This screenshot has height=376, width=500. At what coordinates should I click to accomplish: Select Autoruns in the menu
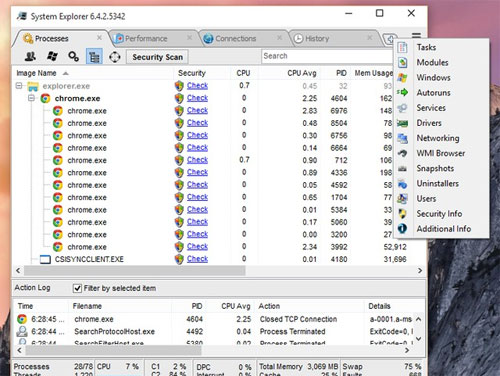click(x=433, y=93)
